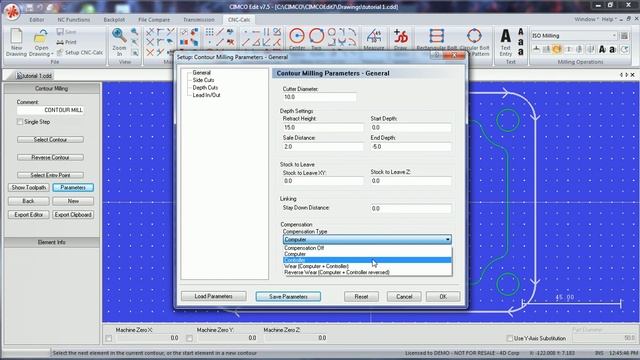Click the large Text Entry icon
640x360 pixels.
pyautogui.click(x=505, y=36)
